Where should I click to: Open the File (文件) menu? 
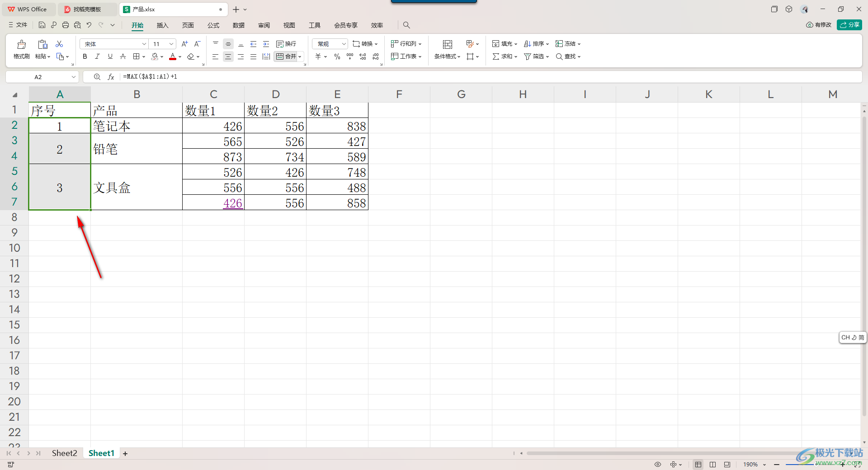18,25
